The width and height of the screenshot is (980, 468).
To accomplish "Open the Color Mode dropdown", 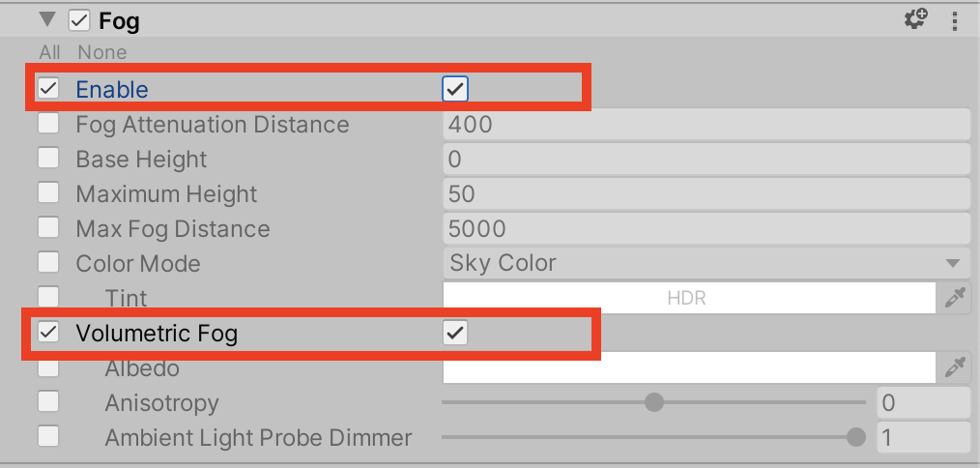I will [706, 263].
